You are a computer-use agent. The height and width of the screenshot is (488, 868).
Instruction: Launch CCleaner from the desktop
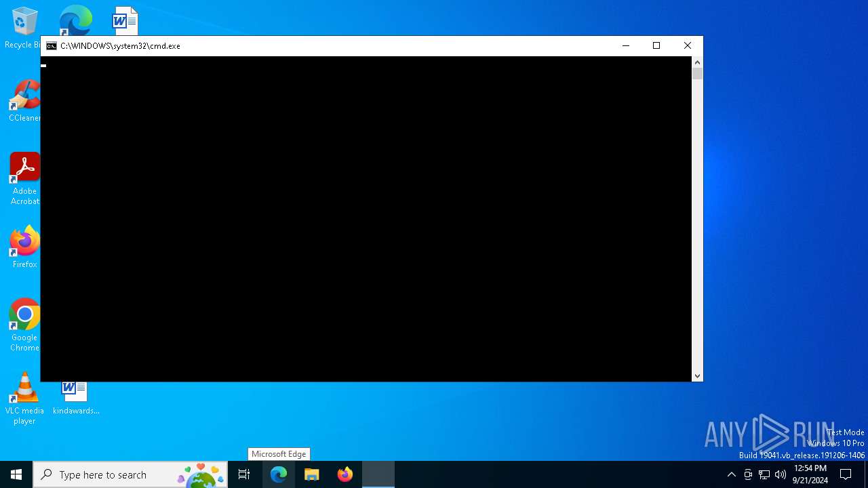pyautogui.click(x=24, y=100)
